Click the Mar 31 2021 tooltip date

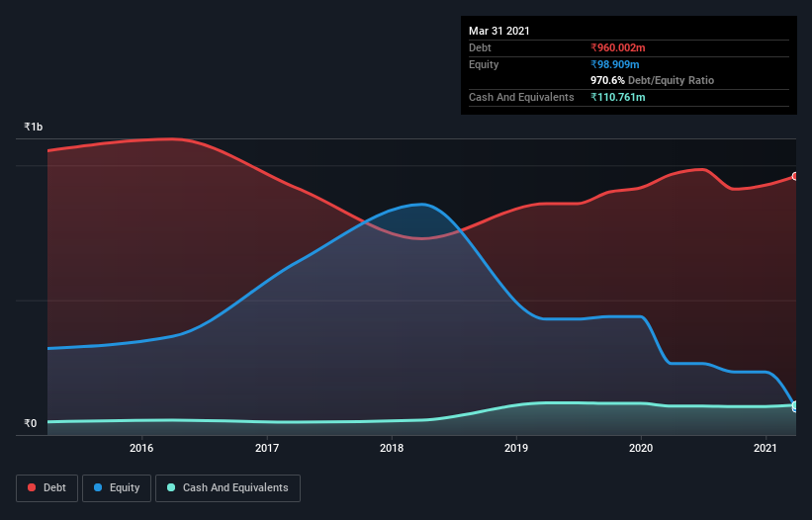tap(499, 31)
